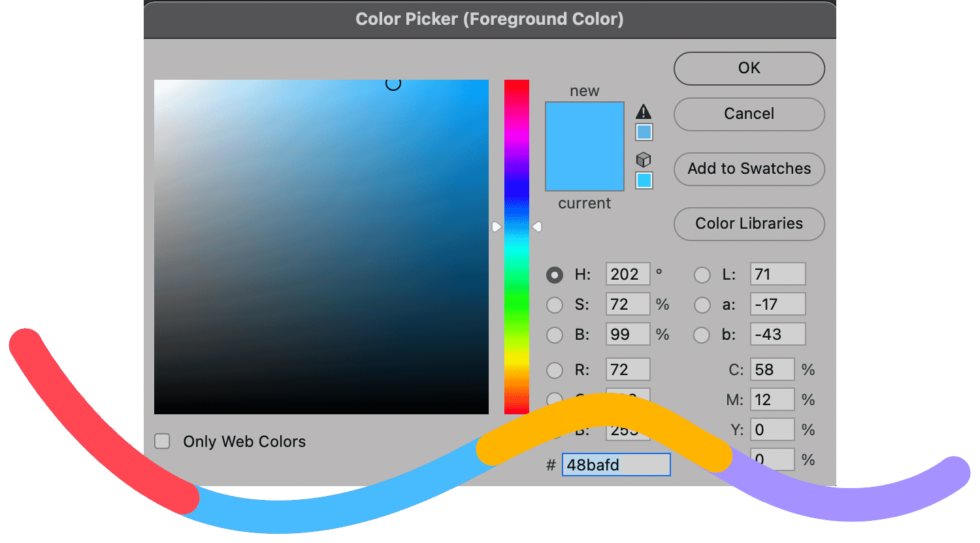Click the new color preview box
This screenshot has width=980, height=543.
(585, 124)
